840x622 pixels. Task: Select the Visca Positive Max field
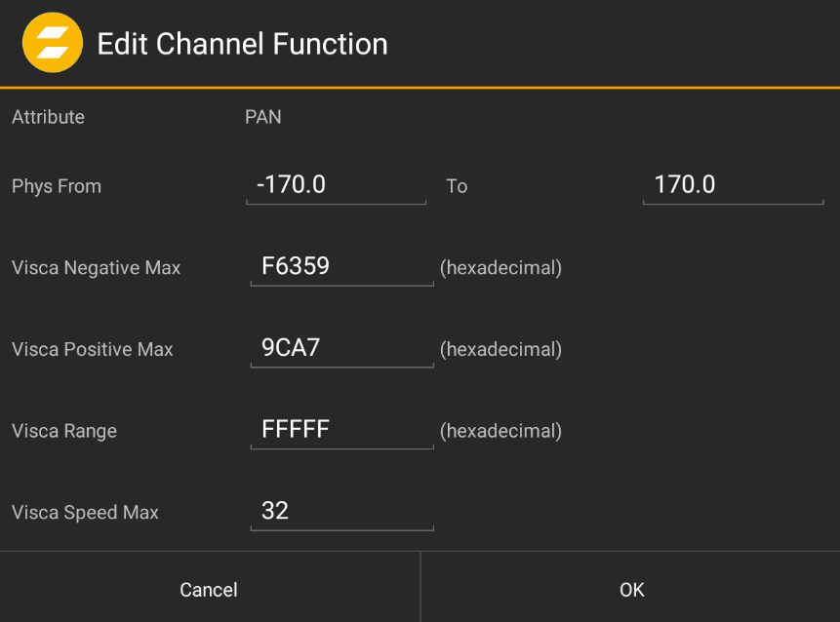[x=341, y=348]
